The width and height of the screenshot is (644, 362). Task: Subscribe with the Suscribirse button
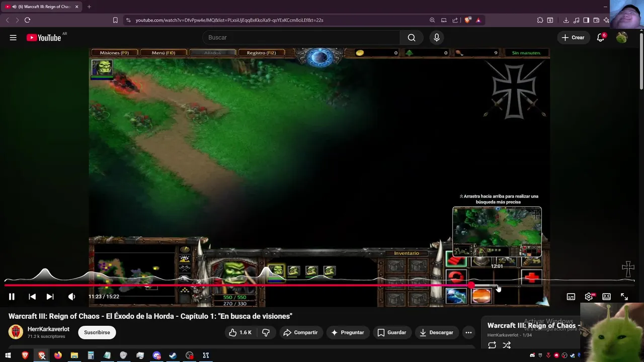[x=97, y=332]
